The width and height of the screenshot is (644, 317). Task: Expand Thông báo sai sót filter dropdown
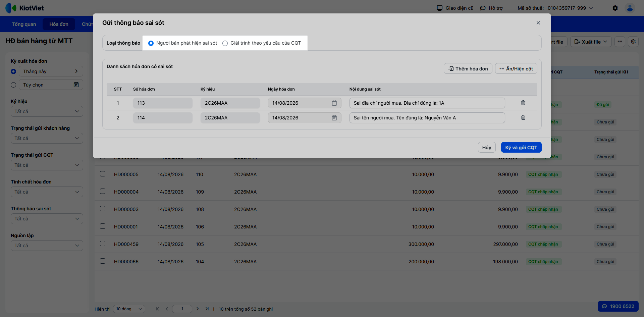(x=47, y=219)
